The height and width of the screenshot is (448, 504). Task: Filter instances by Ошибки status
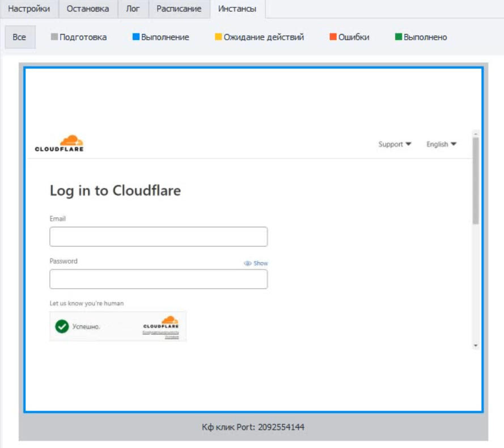(350, 37)
